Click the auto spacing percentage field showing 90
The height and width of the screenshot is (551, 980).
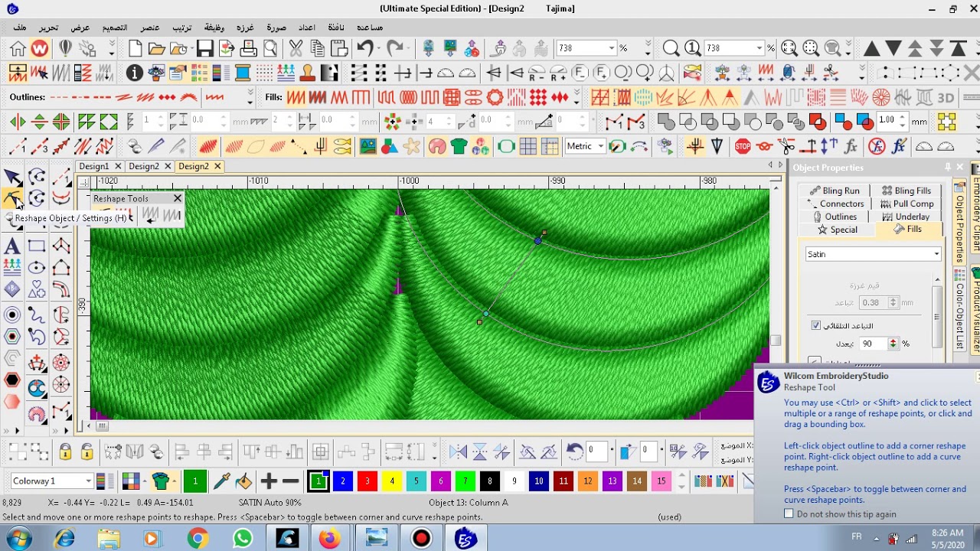pyautogui.click(x=873, y=344)
